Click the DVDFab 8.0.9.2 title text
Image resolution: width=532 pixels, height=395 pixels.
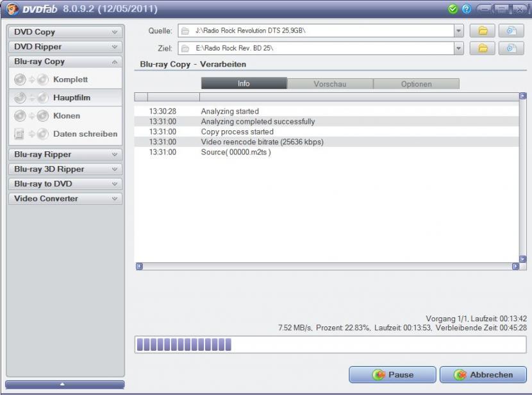click(90, 9)
